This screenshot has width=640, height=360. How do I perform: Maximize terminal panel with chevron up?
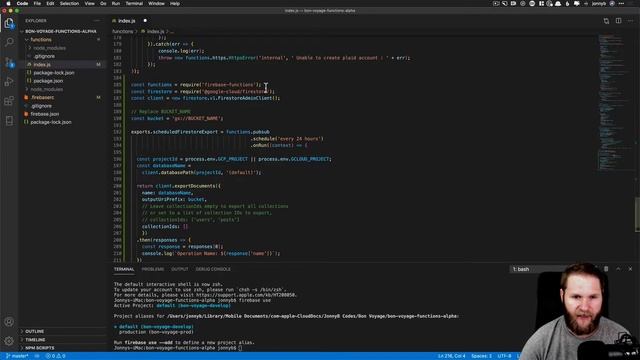[618, 269]
